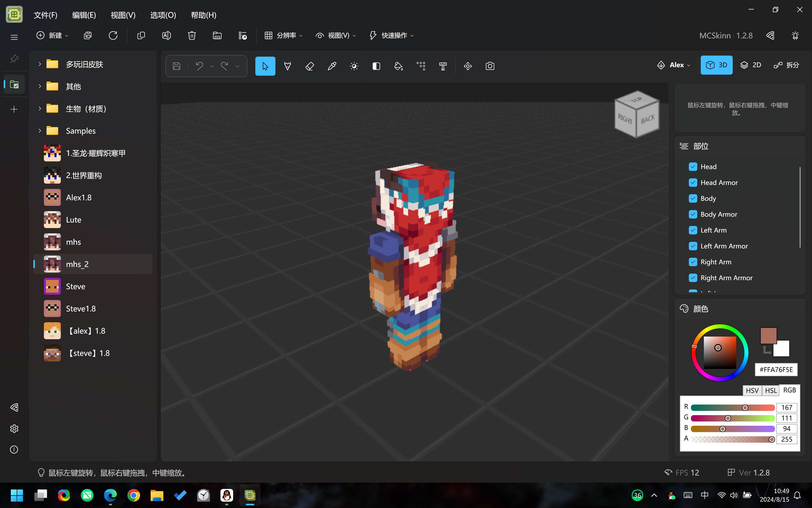Click the paint roller stamp tool
812x508 pixels.
pos(443,66)
